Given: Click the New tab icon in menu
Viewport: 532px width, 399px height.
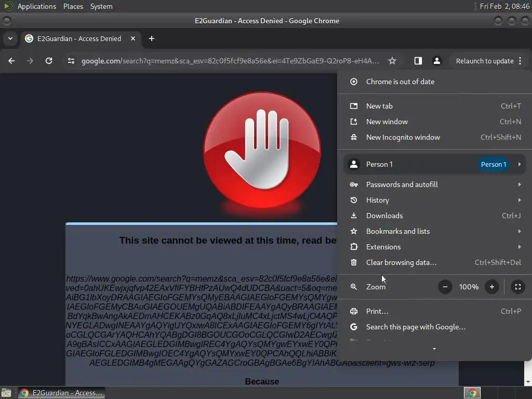Looking at the screenshot, I should 353,106.
